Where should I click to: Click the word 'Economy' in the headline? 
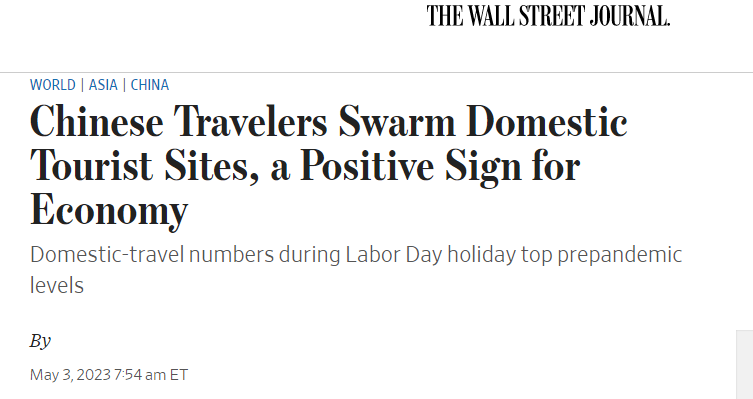click(109, 210)
